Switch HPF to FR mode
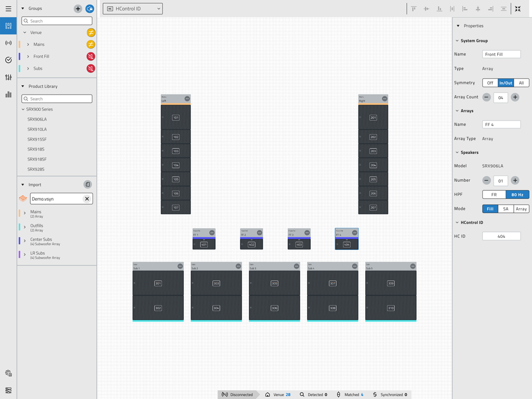The height and width of the screenshot is (399, 532). 493,194
